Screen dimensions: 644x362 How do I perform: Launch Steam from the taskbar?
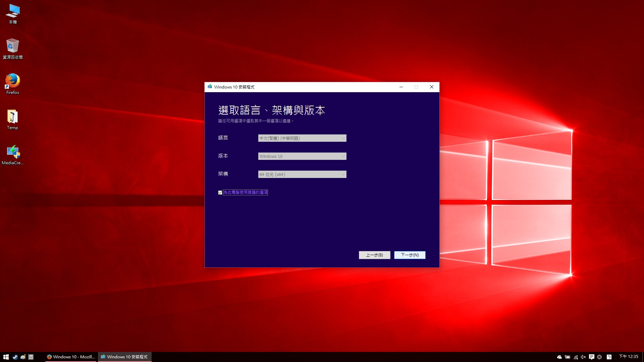[15, 357]
